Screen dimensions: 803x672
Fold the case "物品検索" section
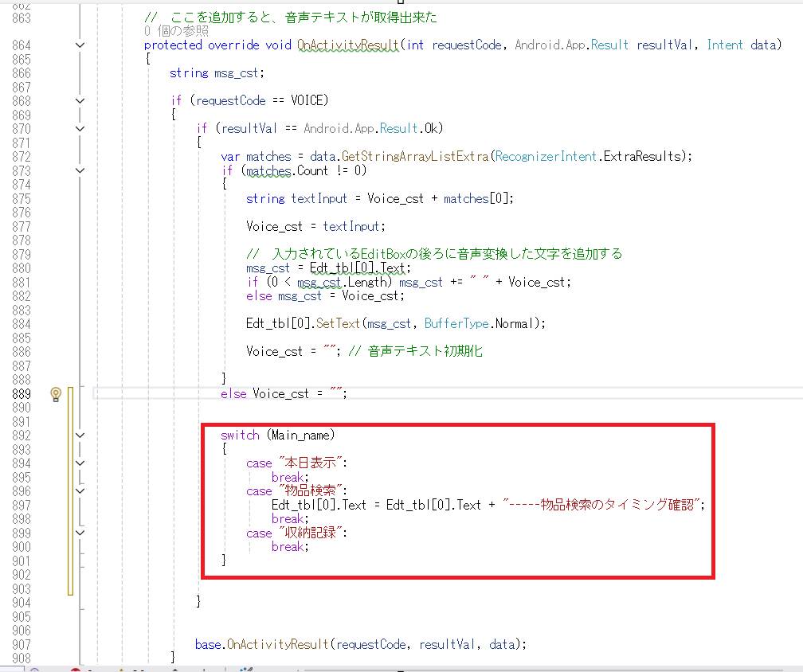(x=80, y=491)
